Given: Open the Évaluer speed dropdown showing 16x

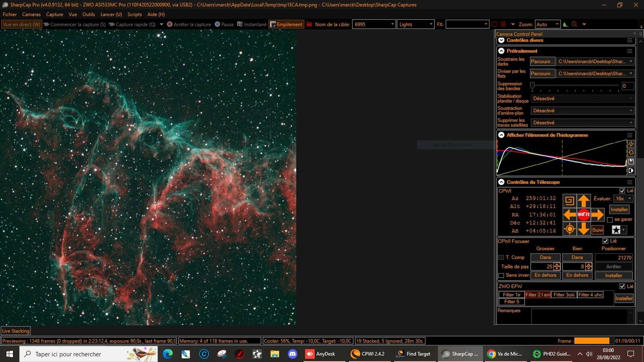Looking at the screenshot, I should pos(623,198).
